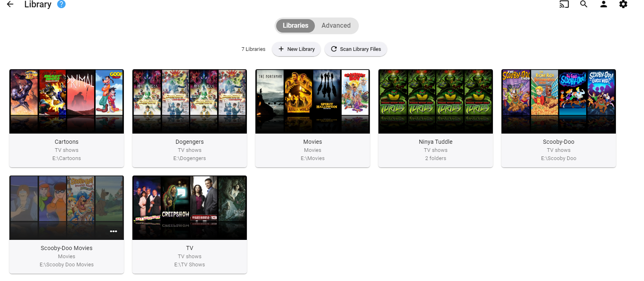
Task: Open the user profile icon
Action: 604,4
